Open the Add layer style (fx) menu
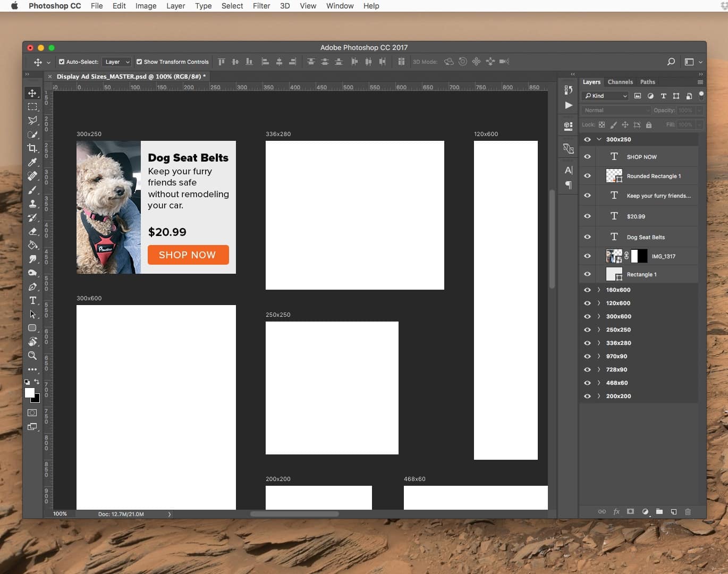 [616, 512]
